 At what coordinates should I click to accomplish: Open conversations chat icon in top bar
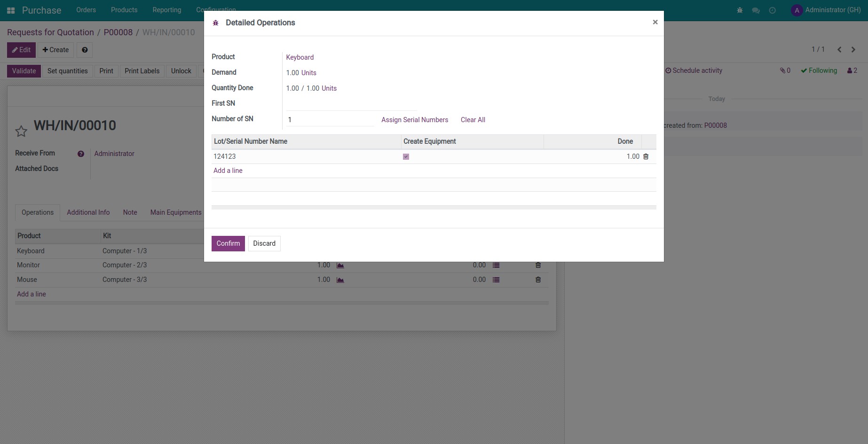(756, 10)
